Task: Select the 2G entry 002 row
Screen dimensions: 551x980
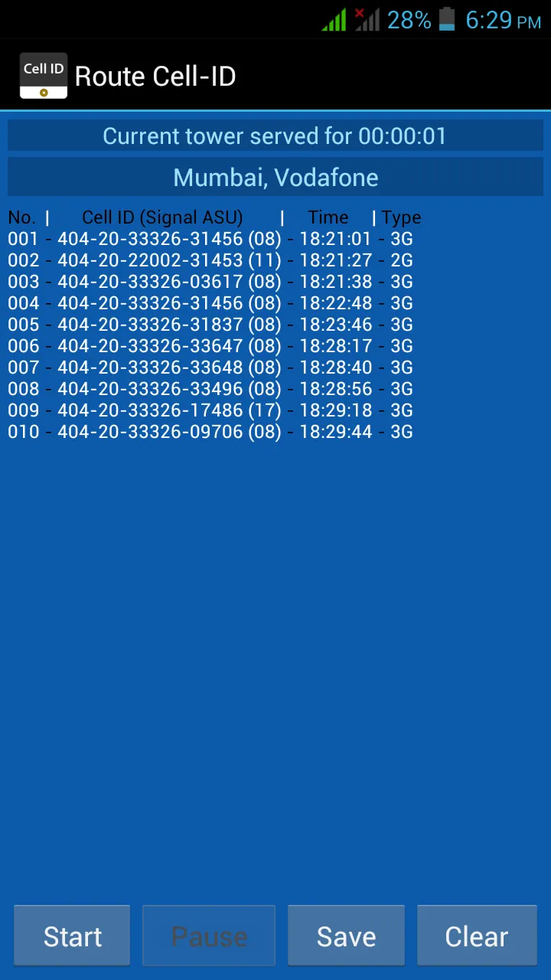Action: tap(210, 260)
